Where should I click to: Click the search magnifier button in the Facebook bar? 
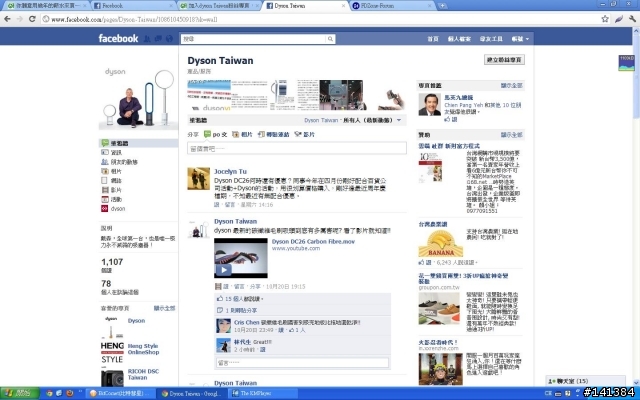coord(330,39)
